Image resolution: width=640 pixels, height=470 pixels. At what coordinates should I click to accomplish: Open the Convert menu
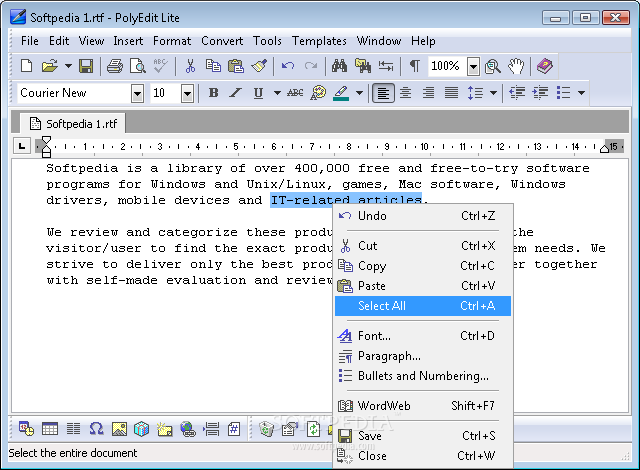222,41
